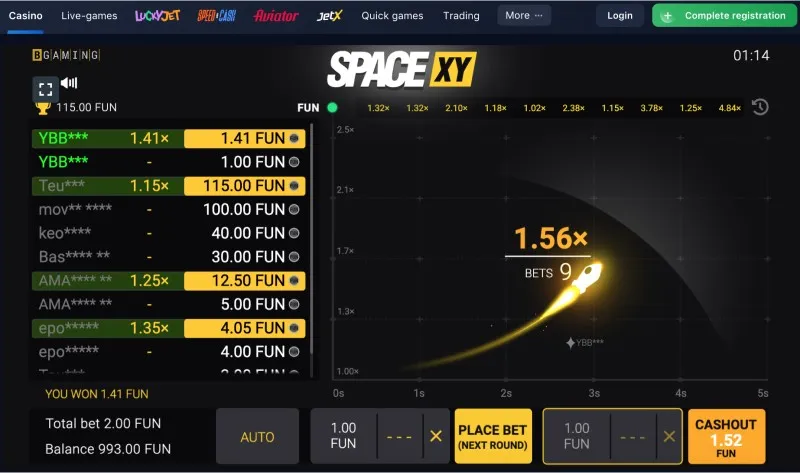Expand the More menu
800x473 pixels.
[x=524, y=16]
